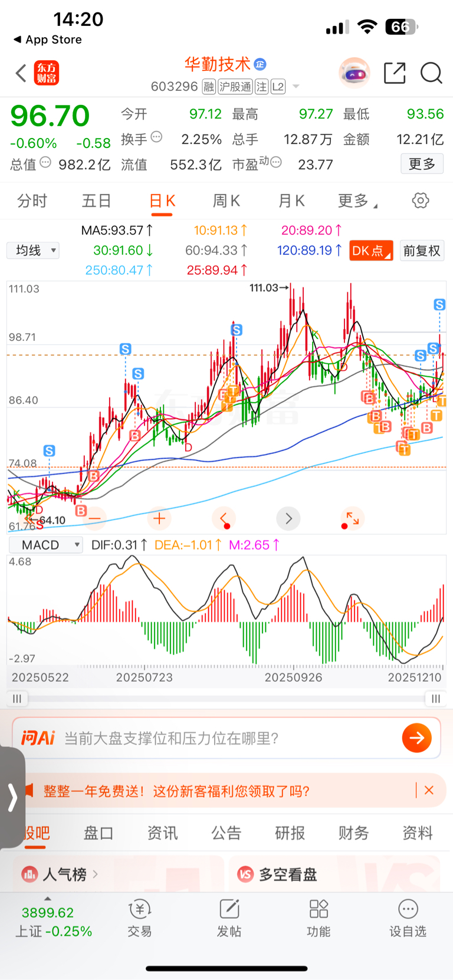Tap current price 96.70
This screenshot has height=980, width=453.
(50, 116)
